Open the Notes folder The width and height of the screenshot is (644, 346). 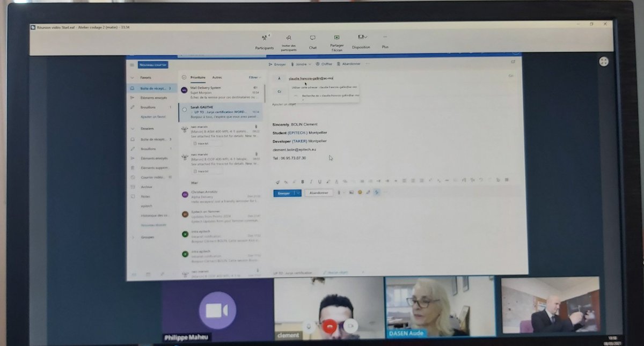click(x=145, y=196)
